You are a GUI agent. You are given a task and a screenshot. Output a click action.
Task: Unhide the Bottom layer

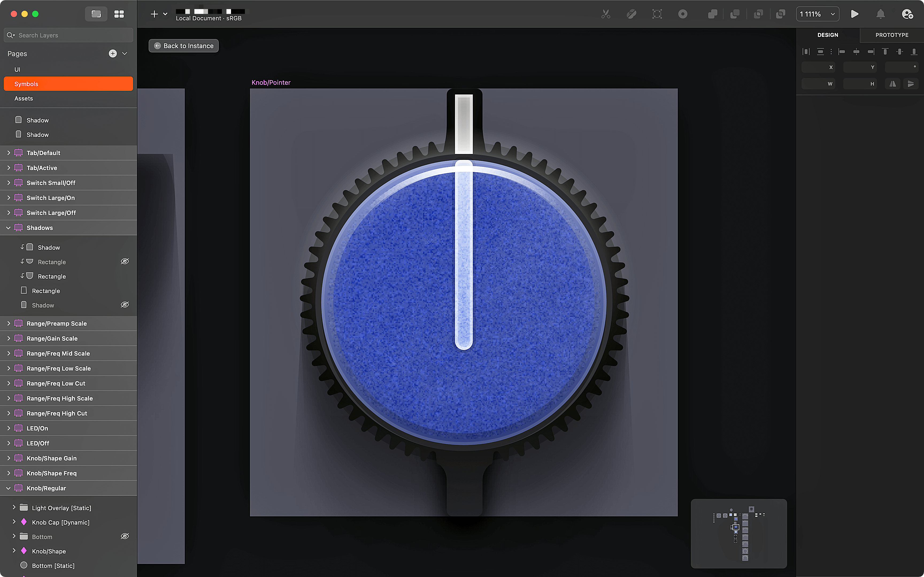[125, 536]
